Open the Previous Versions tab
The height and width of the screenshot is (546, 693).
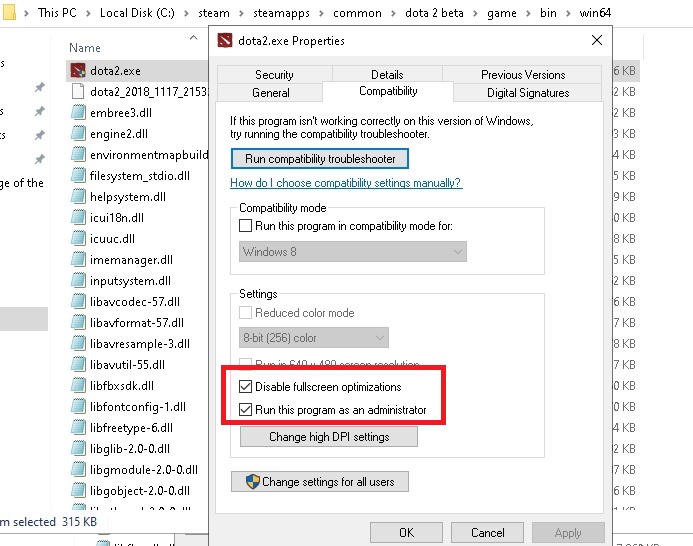[523, 74]
